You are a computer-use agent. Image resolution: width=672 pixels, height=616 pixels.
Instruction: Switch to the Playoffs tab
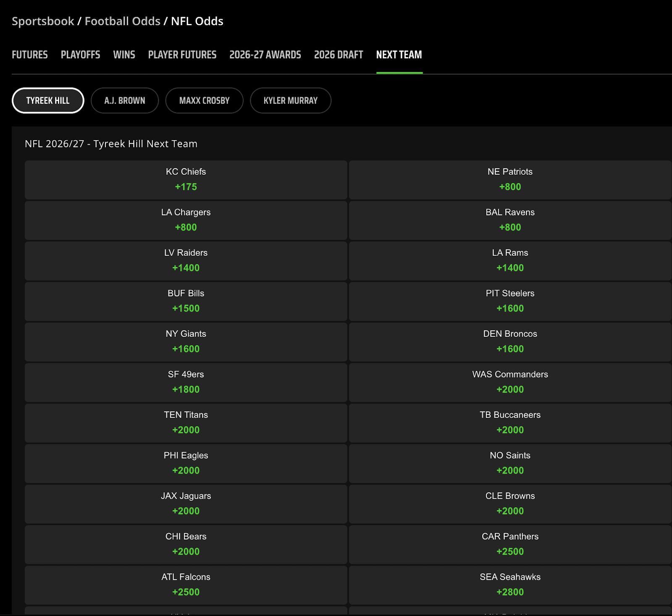(x=80, y=55)
